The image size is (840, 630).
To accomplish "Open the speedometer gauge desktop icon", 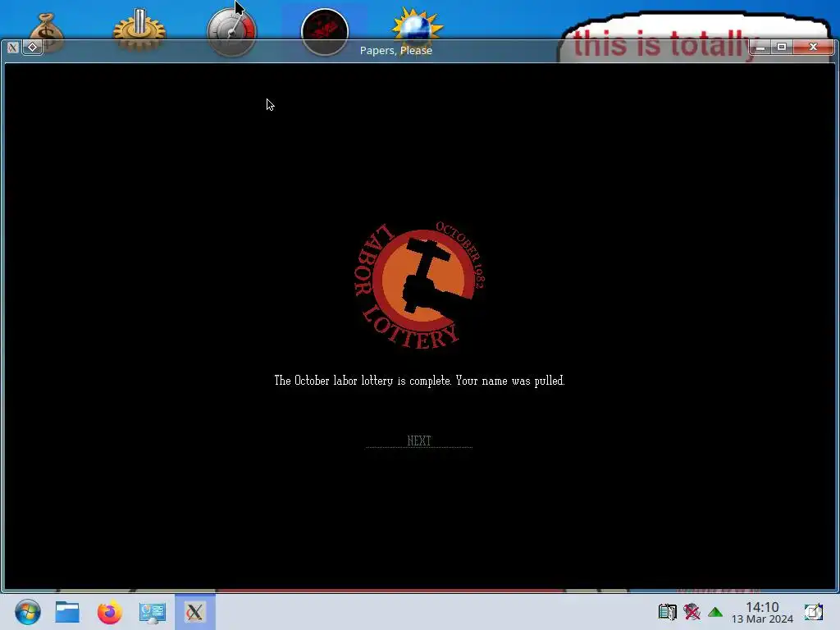I will pyautogui.click(x=232, y=32).
